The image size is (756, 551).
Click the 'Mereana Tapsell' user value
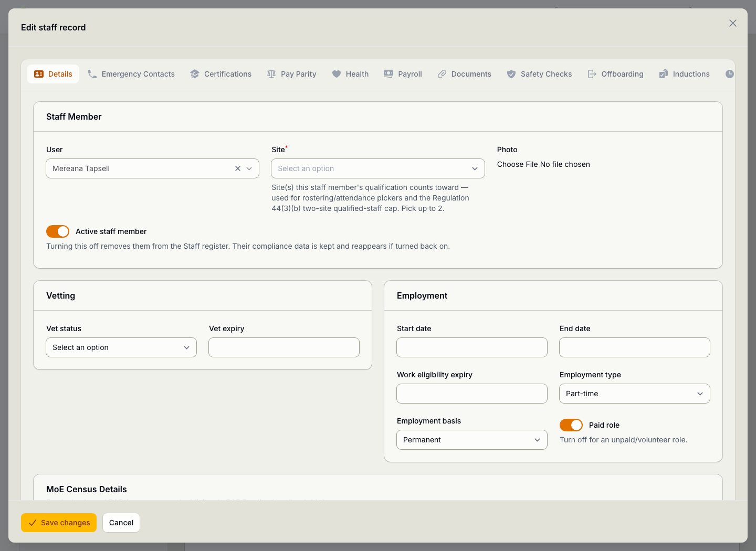coord(81,168)
